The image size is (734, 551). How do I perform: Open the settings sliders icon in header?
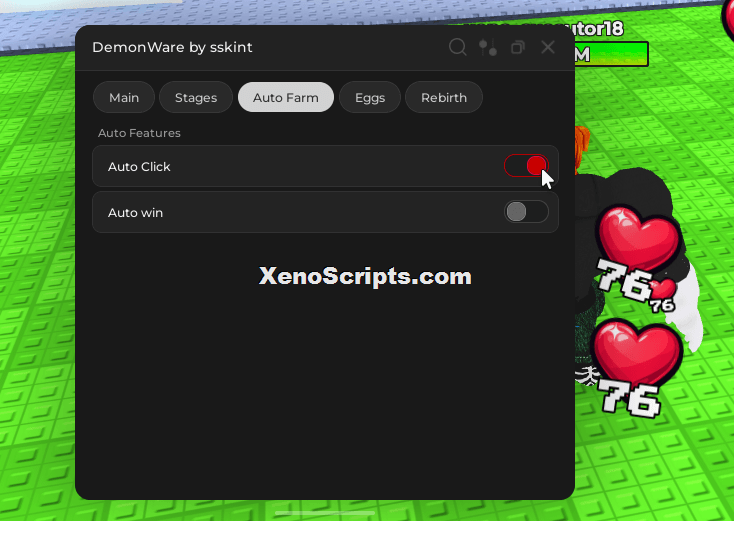[488, 47]
